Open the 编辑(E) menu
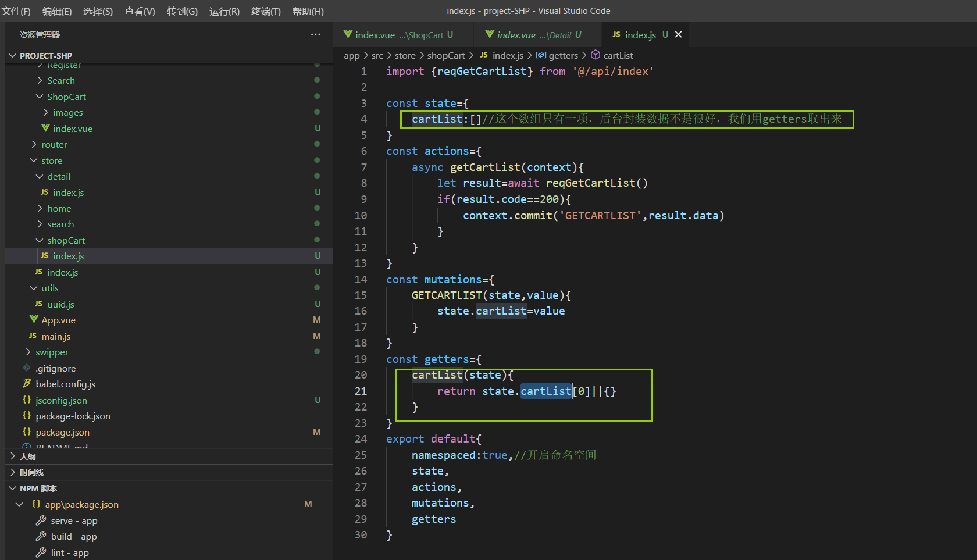Viewport: 977px width, 560px height. [x=57, y=11]
